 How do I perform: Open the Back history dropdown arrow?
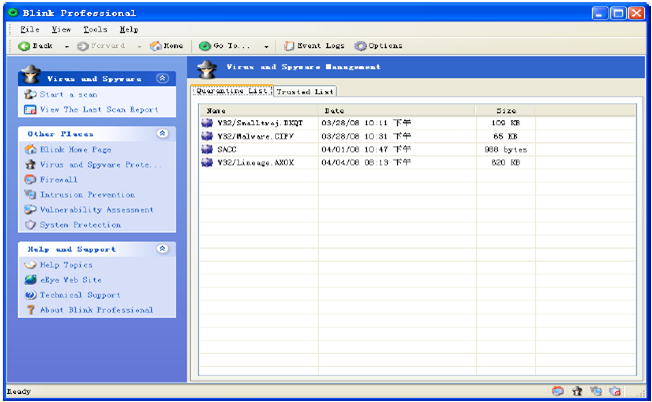point(67,47)
